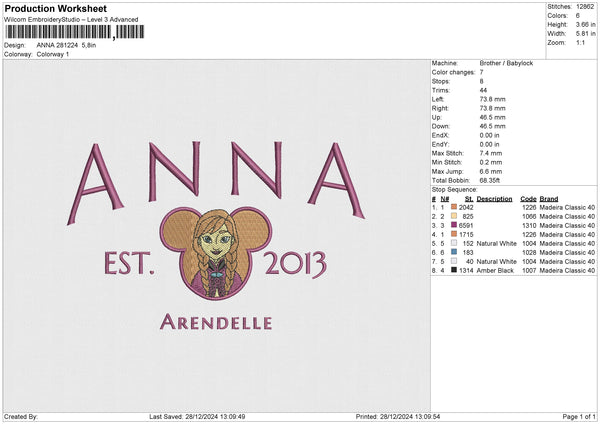This screenshot has height=424, width=600.
Task: Click stitch count '2042' in stop row 1
Action: (466, 207)
